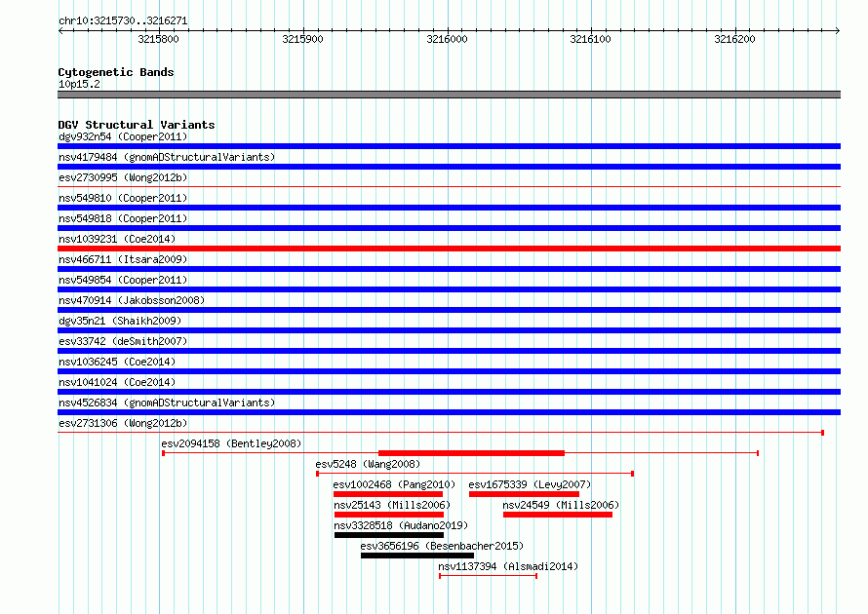This screenshot has height=614, width=868.
Task: Click the red bar under esv1002468
Action: pos(388,494)
